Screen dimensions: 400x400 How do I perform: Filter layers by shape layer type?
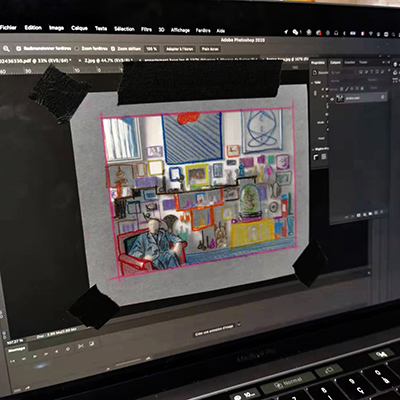[x=377, y=72]
